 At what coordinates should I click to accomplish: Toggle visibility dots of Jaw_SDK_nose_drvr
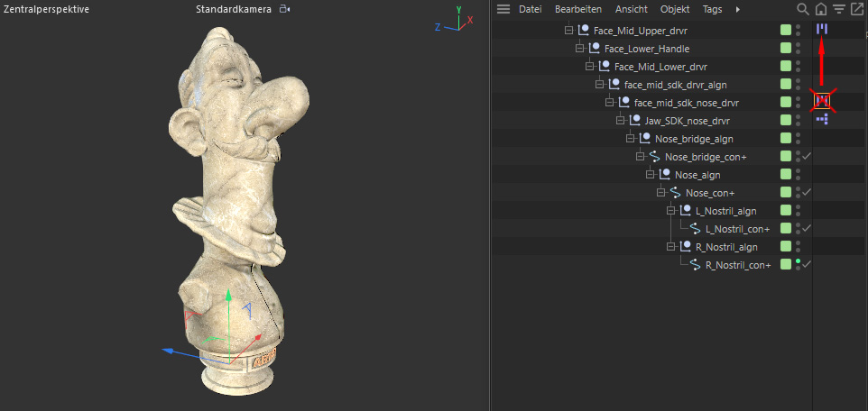point(798,120)
